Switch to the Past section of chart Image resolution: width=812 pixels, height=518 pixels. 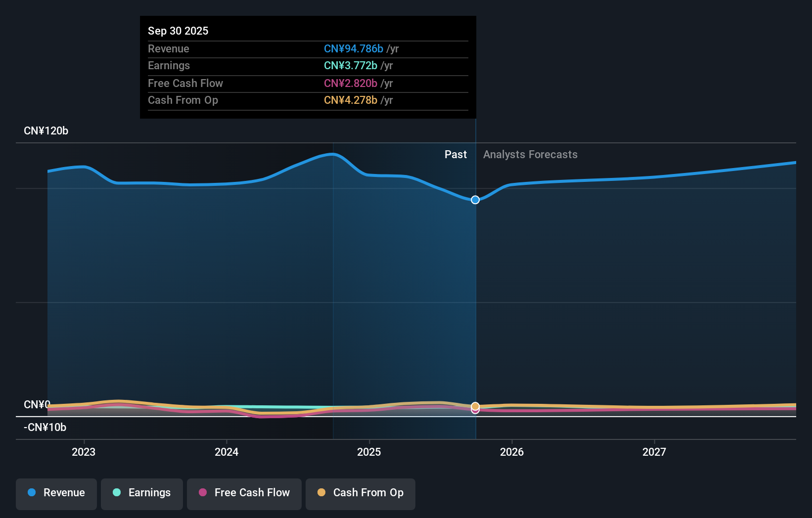pyautogui.click(x=455, y=154)
